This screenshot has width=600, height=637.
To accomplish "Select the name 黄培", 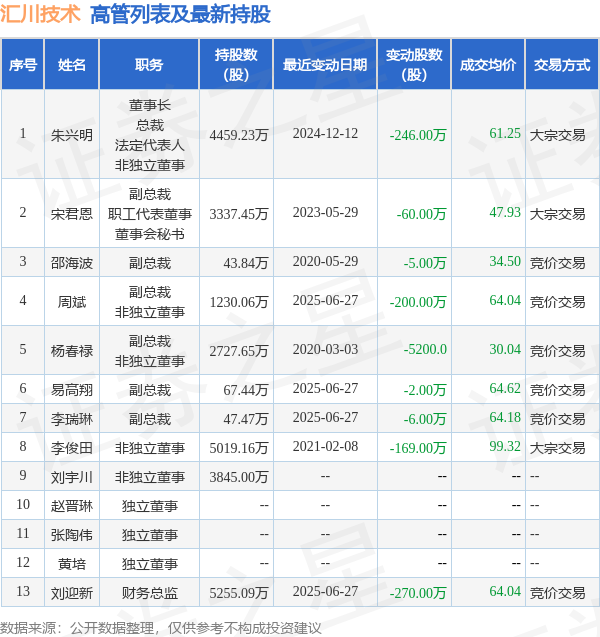I will (x=71, y=564).
